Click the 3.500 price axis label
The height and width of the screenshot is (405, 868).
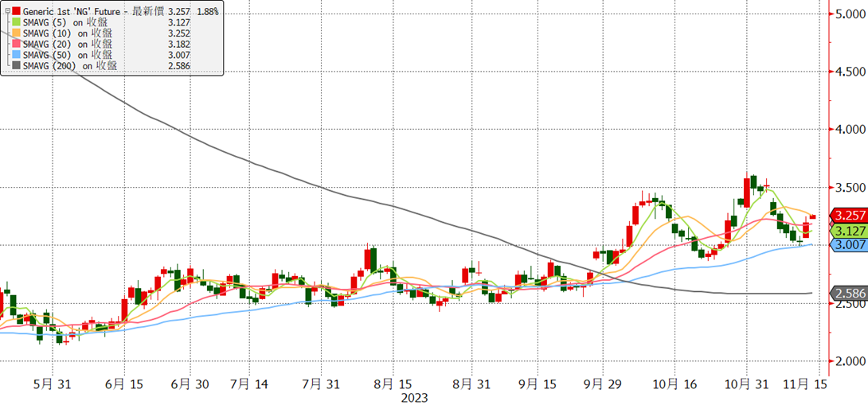[x=850, y=188]
